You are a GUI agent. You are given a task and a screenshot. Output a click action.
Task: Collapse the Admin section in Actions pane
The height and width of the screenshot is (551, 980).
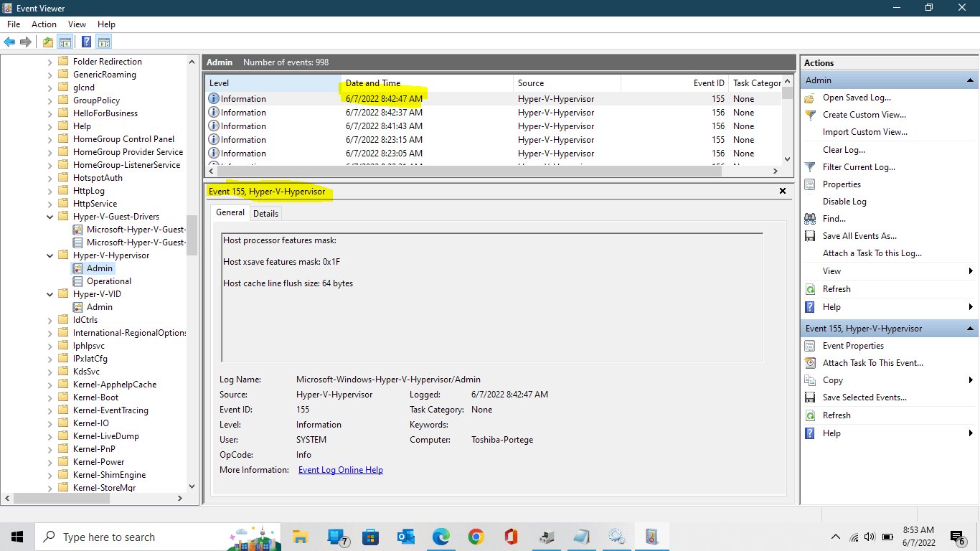coord(971,80)
